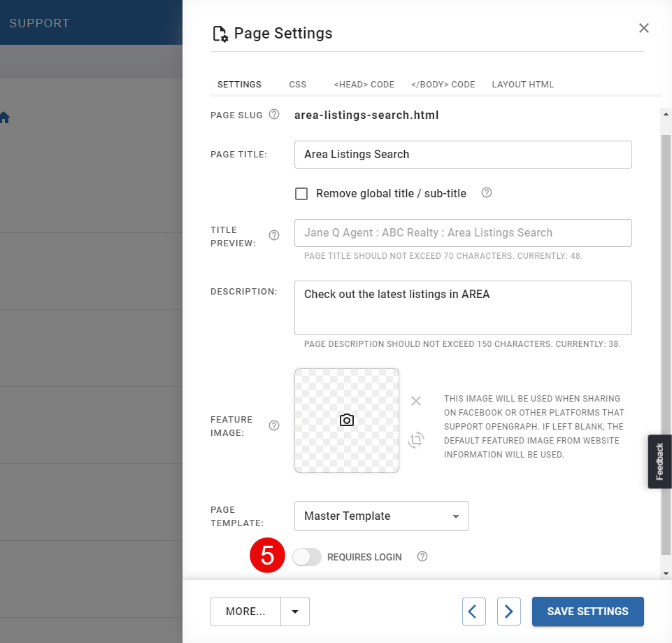Open Requires Login help icon

(x=422, y=556)
